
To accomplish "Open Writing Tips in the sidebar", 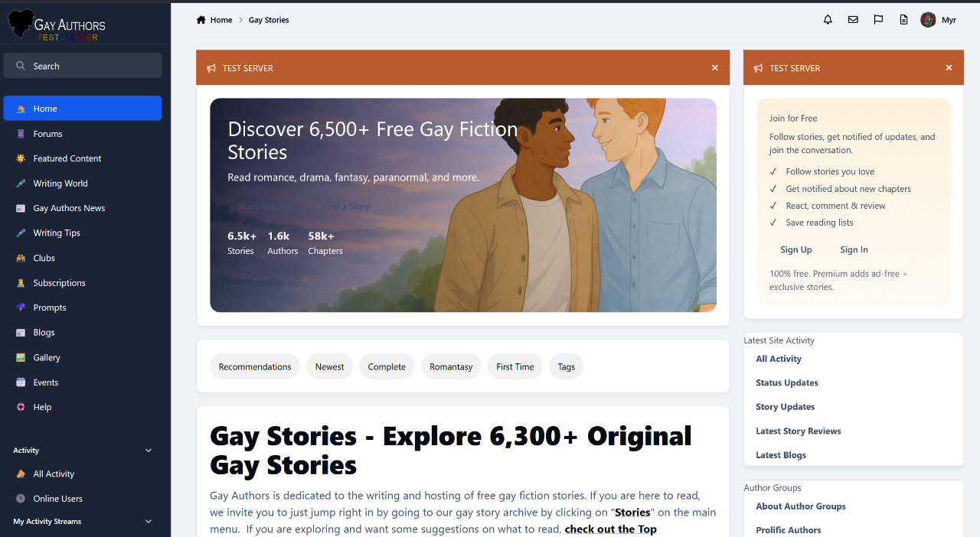I will pyautogui.click(x=57, y=233).
